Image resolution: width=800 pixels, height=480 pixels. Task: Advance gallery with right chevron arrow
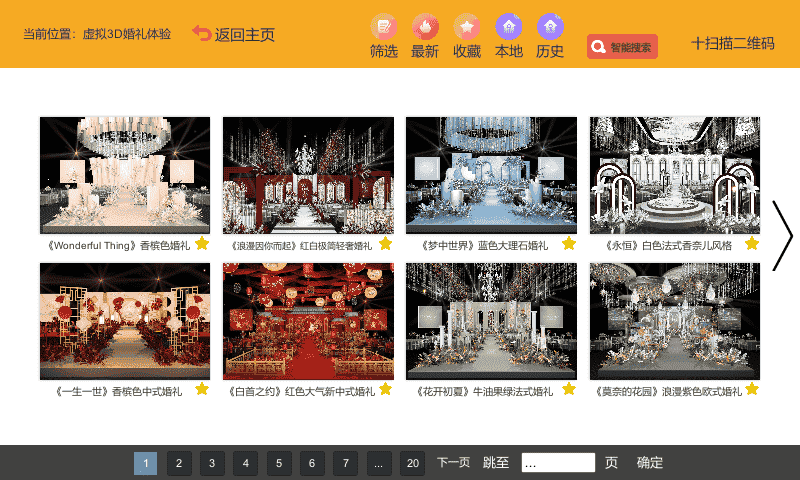pos(782,236)
